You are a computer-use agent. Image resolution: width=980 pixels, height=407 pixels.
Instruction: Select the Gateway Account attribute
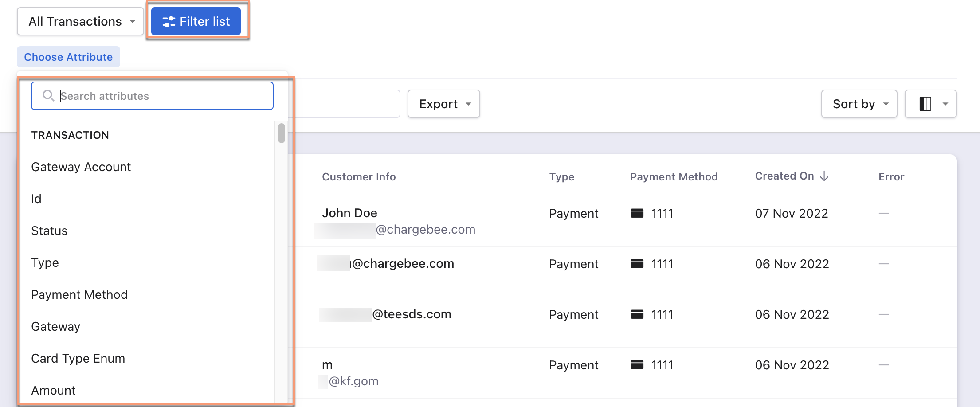click(x=81, y=167)
